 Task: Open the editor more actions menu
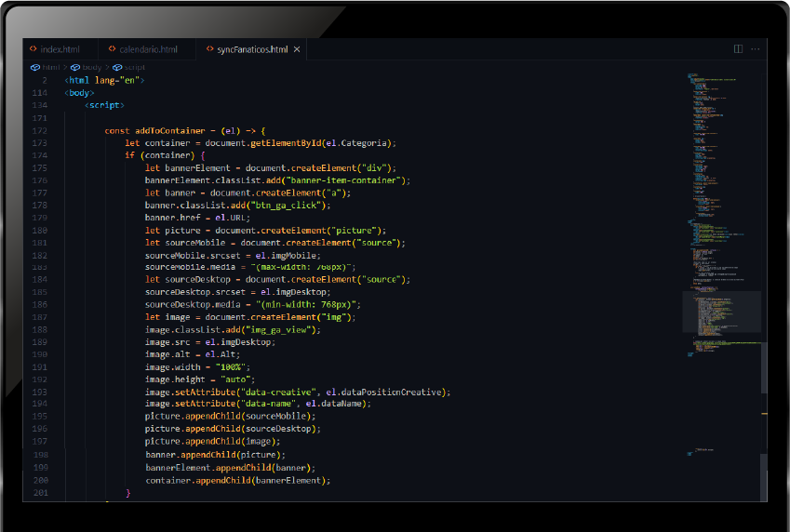point(756,49)
